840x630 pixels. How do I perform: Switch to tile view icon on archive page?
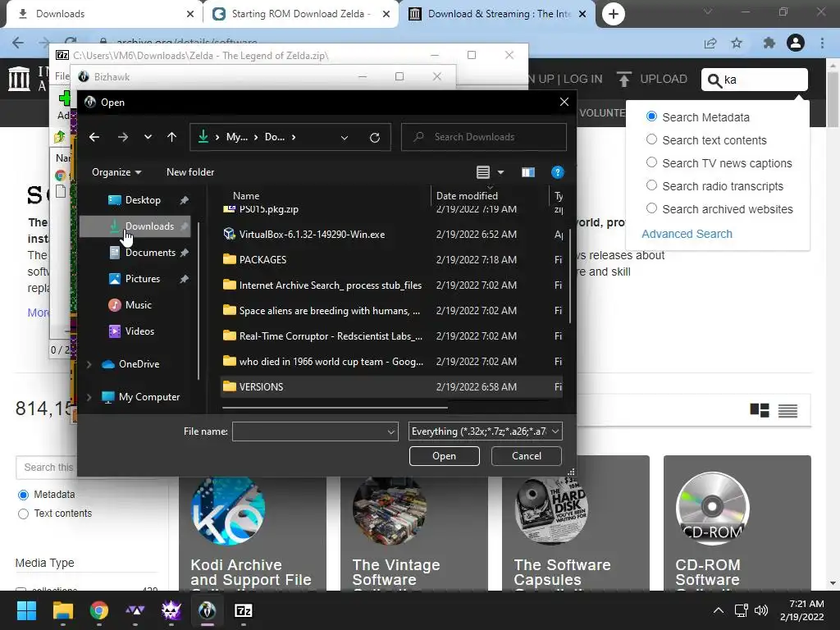coord(760,410)
